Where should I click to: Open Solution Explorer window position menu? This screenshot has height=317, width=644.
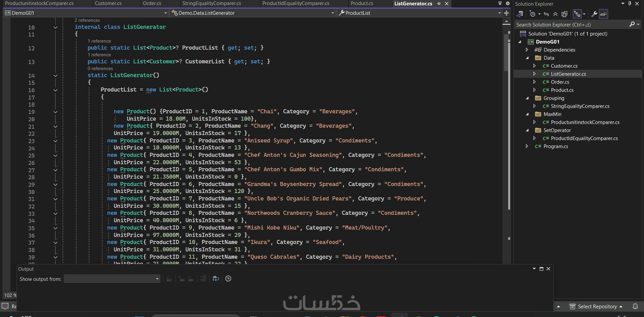[623, 4]
